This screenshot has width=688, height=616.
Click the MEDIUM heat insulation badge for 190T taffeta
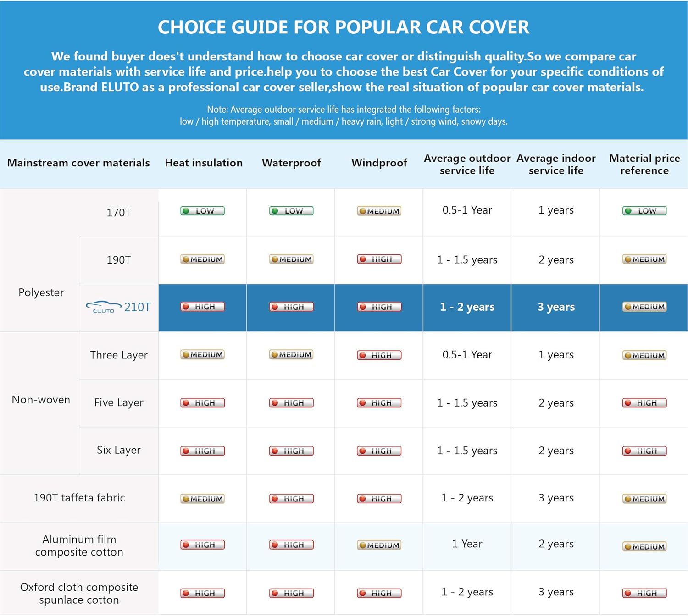(202, 499)
